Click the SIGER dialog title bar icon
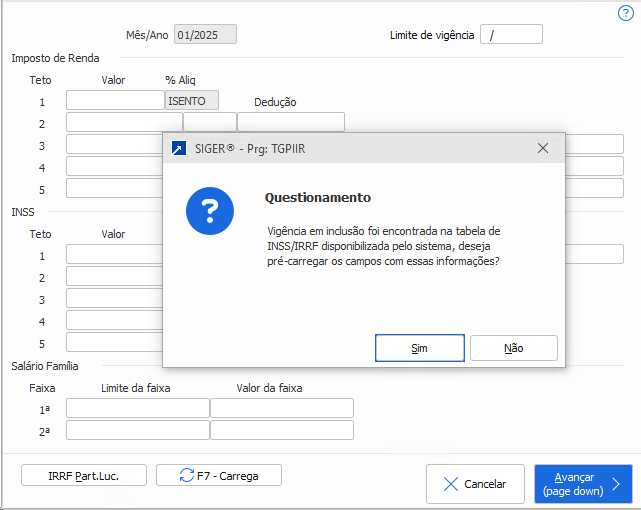641x510 pixels. click(178, 148)
